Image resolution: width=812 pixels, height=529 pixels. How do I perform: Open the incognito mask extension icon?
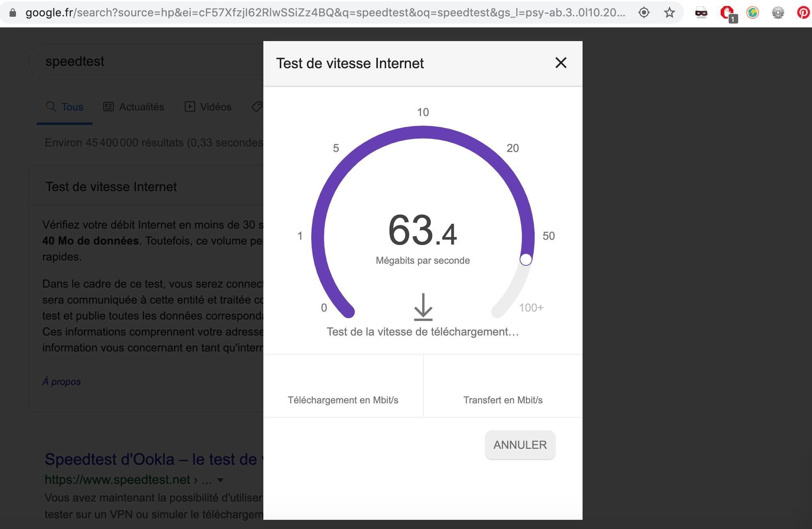(x=701, y=13)
